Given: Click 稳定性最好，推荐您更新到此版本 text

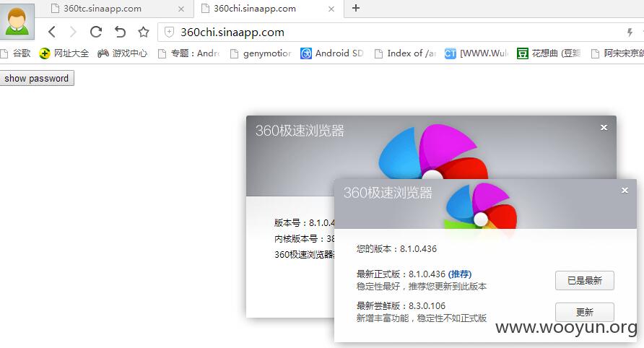Looking at the screenshot, I should (422, 287).
